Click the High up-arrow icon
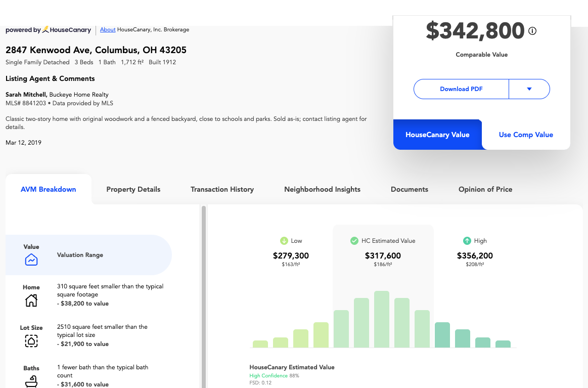Image resolution: width=588 pixels, height=388 pixels. 467,240
